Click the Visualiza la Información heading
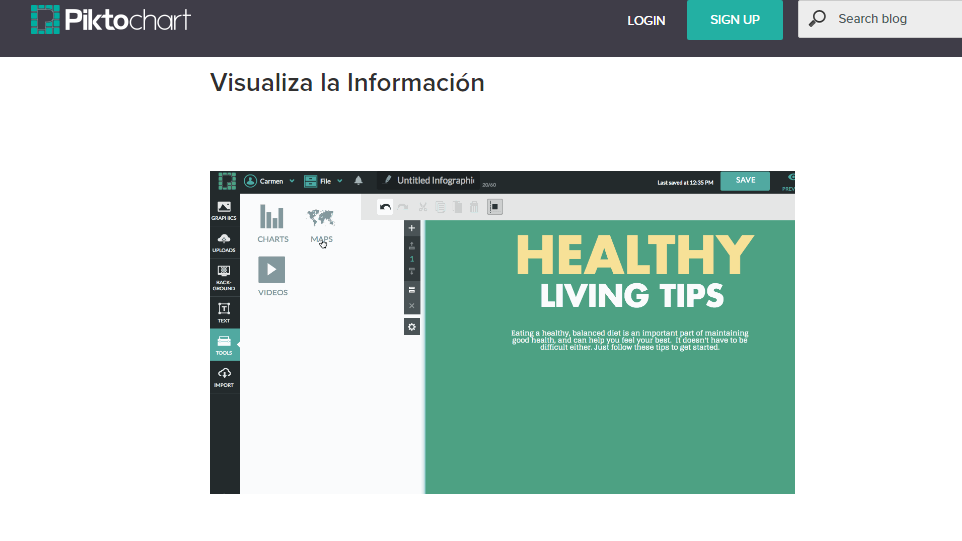This screenshot has height=541, width=962. click(347, 82)
